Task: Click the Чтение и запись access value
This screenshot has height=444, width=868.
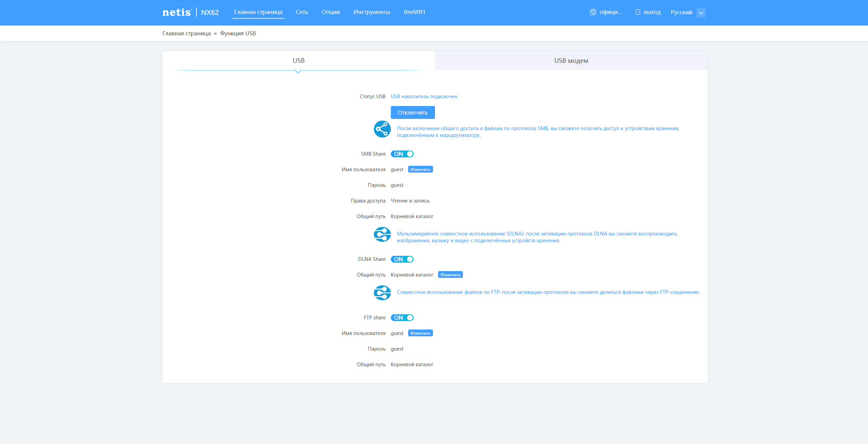Action: point(410,201)
